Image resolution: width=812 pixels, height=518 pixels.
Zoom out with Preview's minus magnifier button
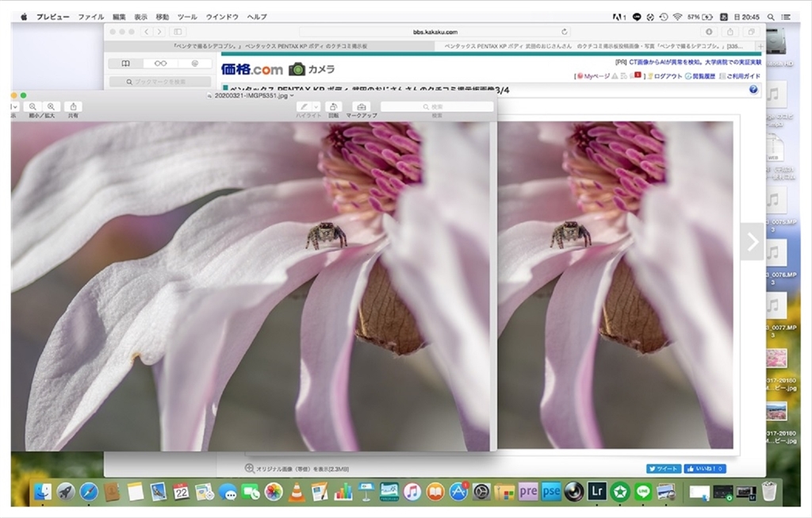(x=33, y=107)
